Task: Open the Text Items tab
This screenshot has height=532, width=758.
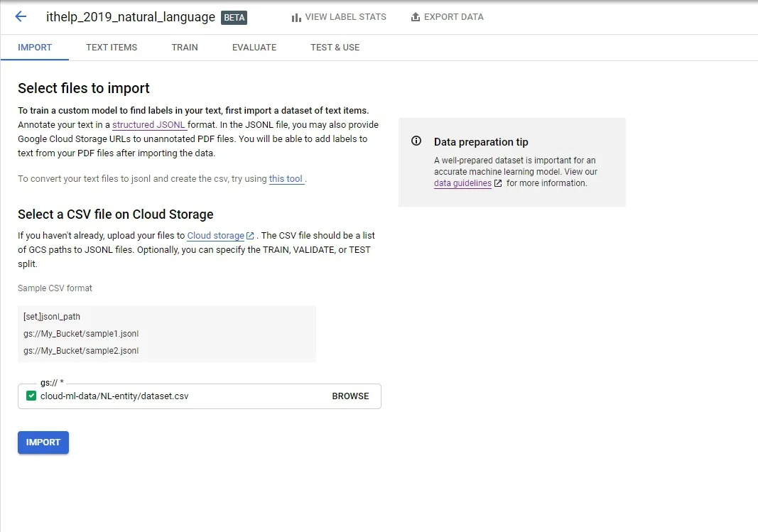Action: tap(112, 48)
